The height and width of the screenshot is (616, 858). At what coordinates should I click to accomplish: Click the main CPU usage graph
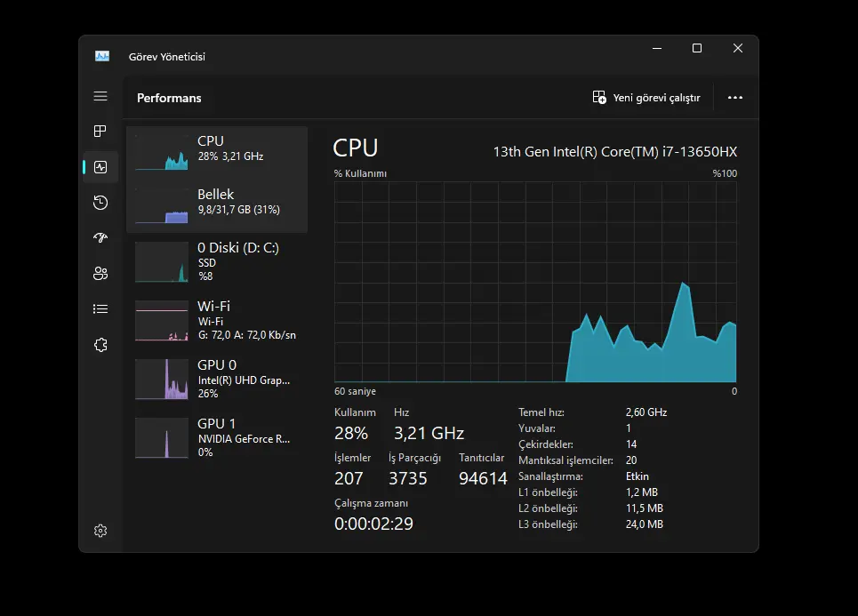click(535, 282)
